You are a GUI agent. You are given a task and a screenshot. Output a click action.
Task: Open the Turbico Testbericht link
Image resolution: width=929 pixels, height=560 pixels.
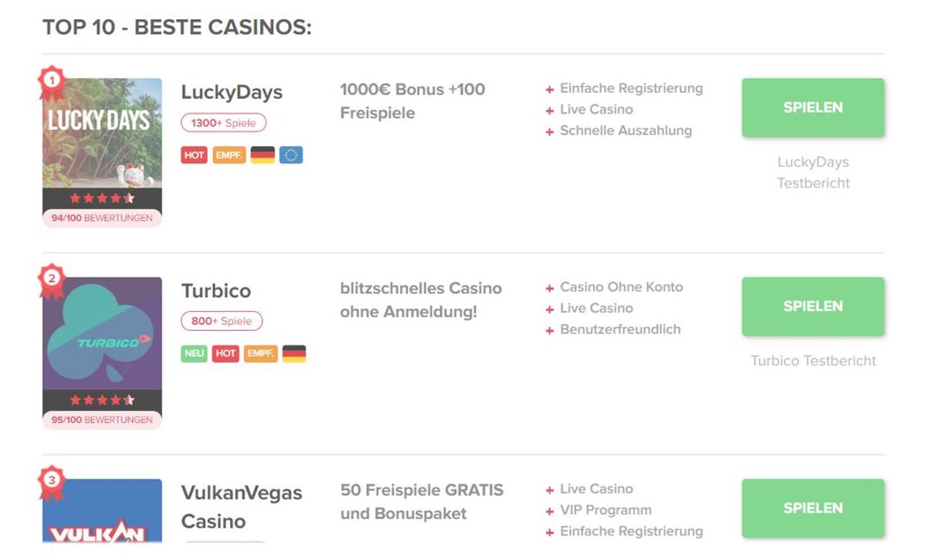pos(813,360)
